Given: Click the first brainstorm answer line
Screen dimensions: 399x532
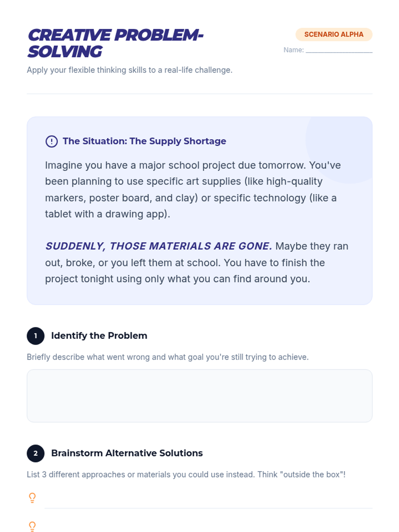Looking at the screenshot, I should 208,502.
